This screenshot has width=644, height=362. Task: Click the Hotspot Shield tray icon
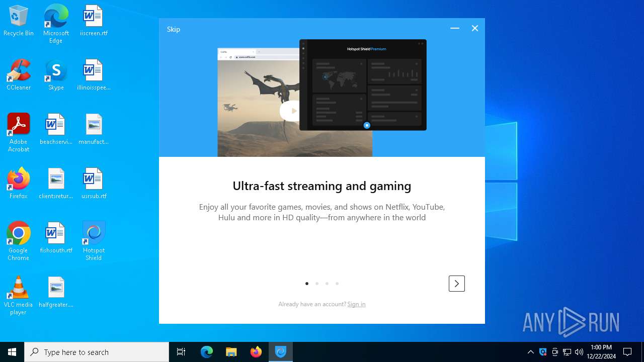click(543, 352)
